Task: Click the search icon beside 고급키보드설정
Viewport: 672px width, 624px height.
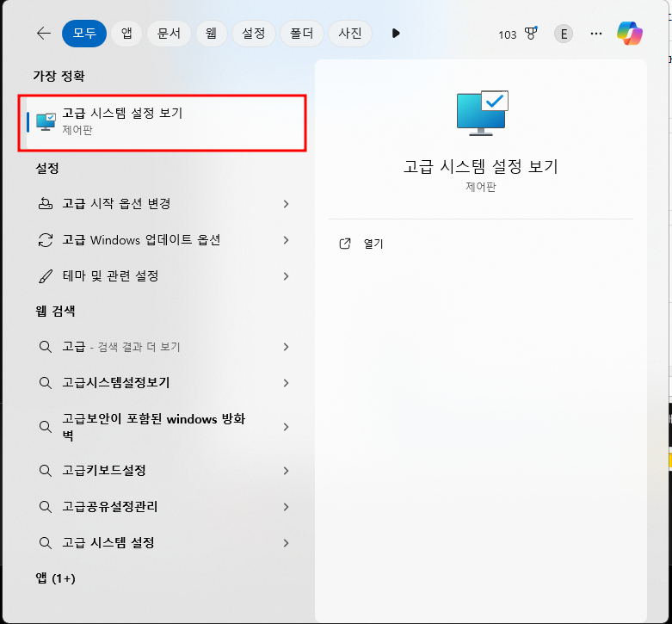Action: coord(46,471)
